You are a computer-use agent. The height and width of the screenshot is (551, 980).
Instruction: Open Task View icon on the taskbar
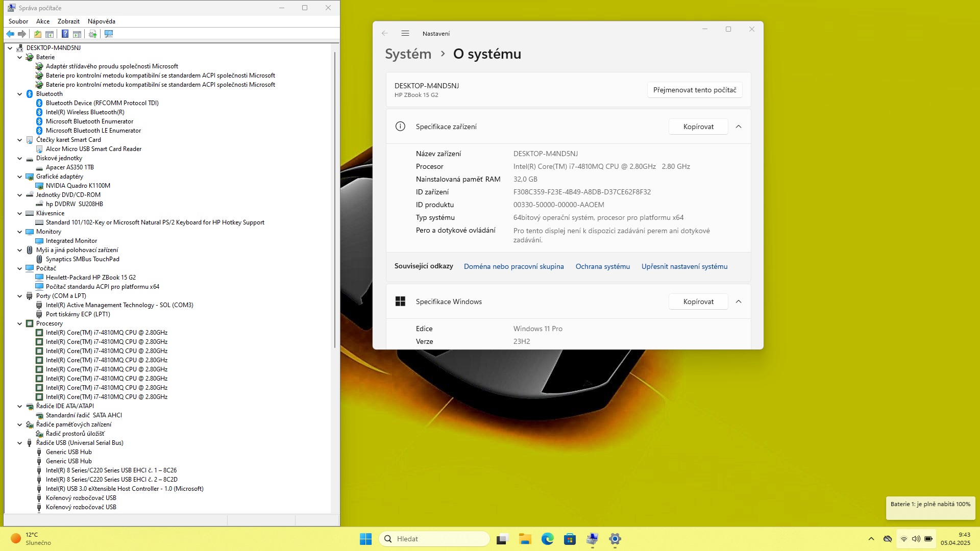tap(503, 539)
